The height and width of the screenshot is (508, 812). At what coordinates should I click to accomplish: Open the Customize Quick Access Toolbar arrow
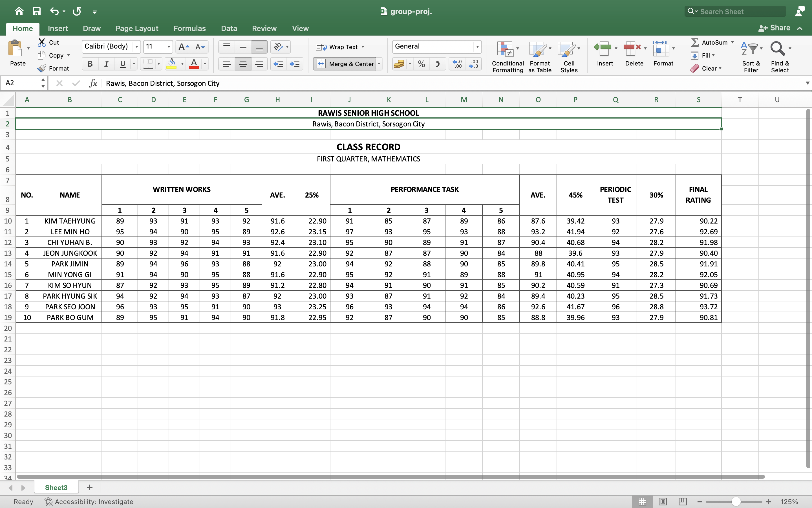(x=95, y=12)
